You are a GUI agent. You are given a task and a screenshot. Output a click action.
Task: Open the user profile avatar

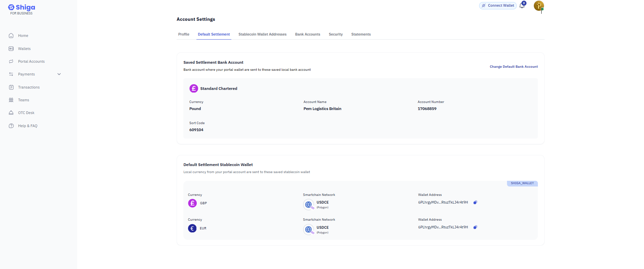[x=539, y=6]
